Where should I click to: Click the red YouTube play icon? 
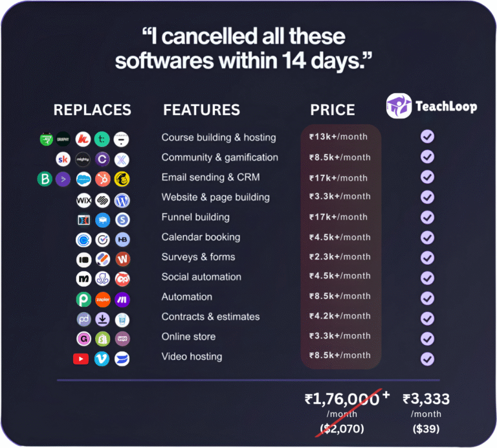pyautogui.click(x=81, y=359)
